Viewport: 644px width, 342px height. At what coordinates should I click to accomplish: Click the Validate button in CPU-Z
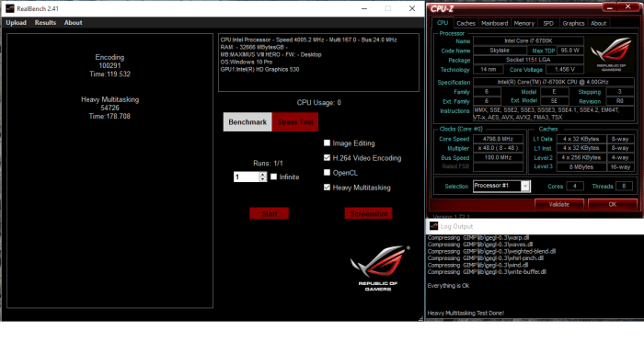click(x=559, y=204)
